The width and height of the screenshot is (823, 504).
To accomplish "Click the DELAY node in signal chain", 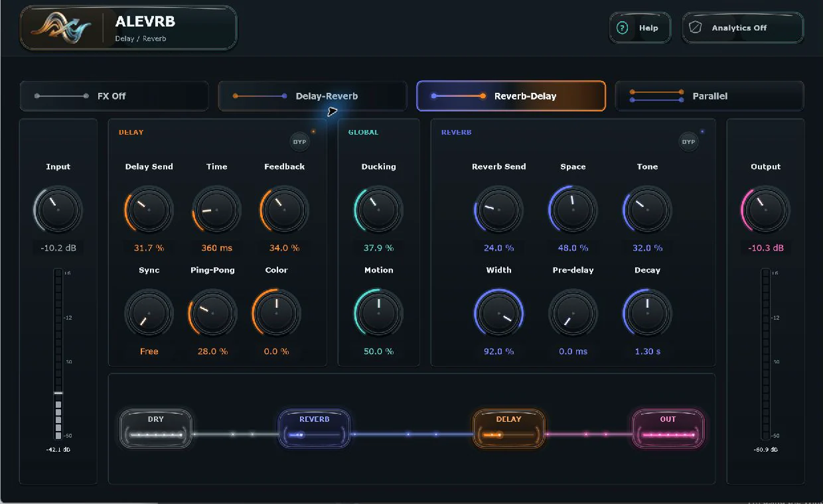I will tap(508, 428).
